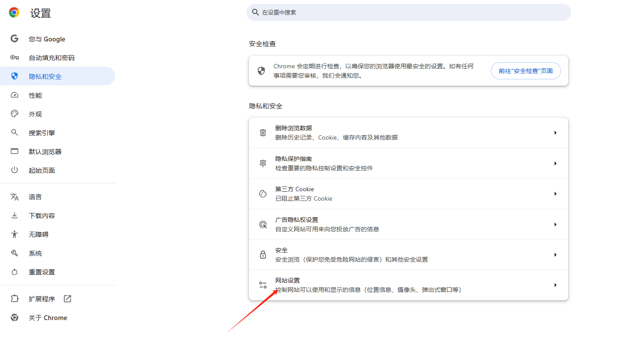Open 下载内容 settings section
619x364 pixels.
coord(58,215)
